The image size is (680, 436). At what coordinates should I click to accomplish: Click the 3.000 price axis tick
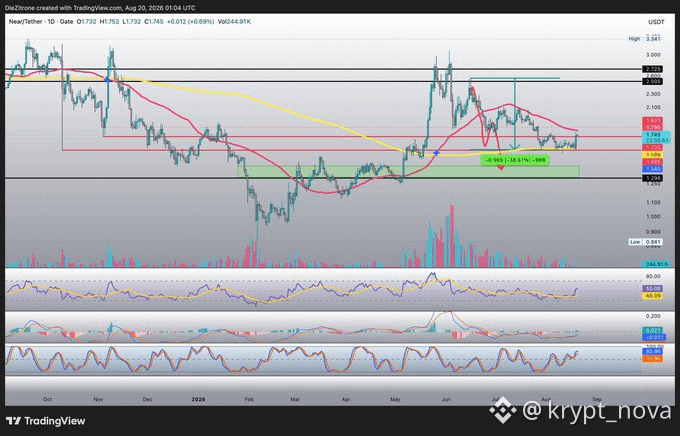pos(653,55)
